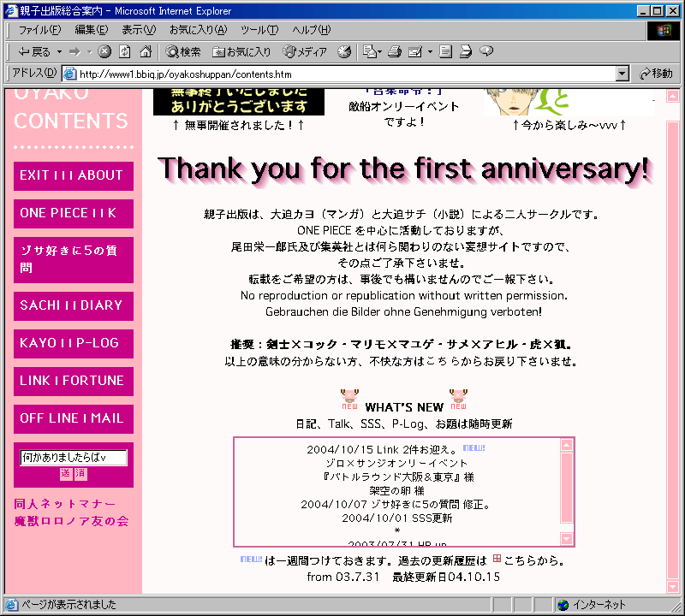
Task: Go to the Home page icon
Action: coord(146,51)
